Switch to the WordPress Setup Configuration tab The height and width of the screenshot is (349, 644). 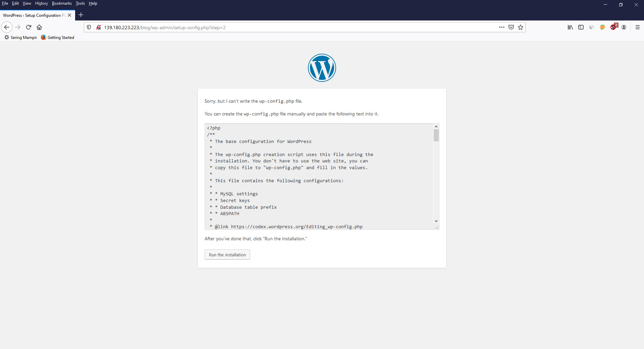tap(34, 15)
